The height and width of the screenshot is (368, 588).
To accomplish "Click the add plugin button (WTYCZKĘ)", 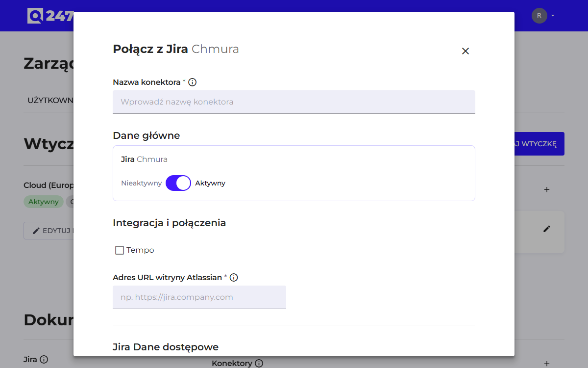I will click(539, 144).
